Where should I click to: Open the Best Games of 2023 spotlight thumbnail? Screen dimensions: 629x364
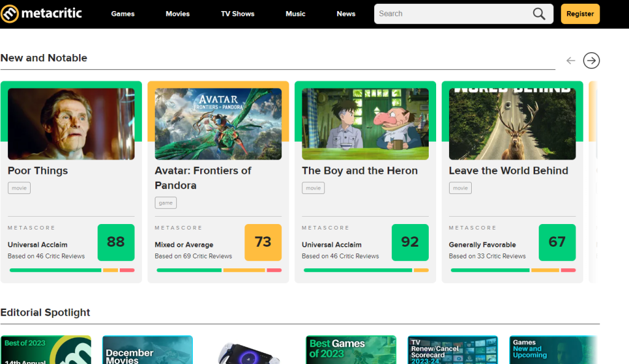coord(350,349)
